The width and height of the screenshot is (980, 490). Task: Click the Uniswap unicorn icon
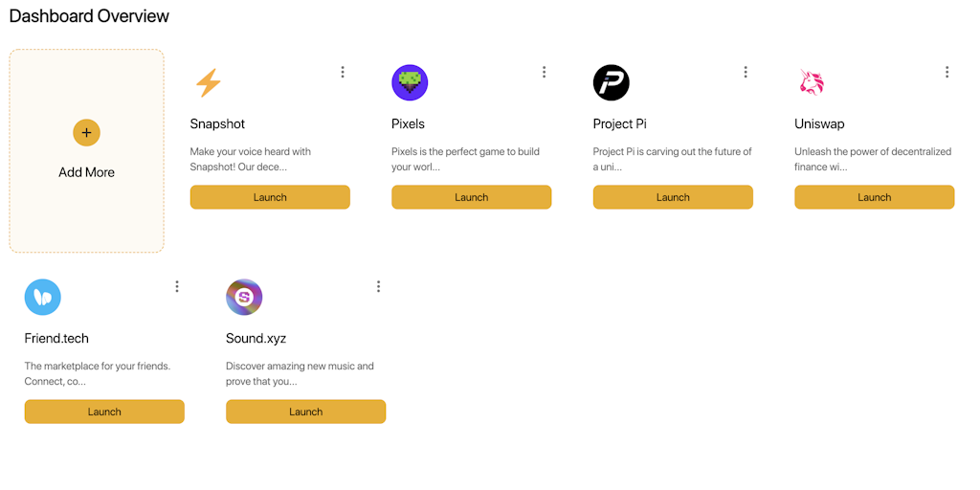tap(812, 83)
